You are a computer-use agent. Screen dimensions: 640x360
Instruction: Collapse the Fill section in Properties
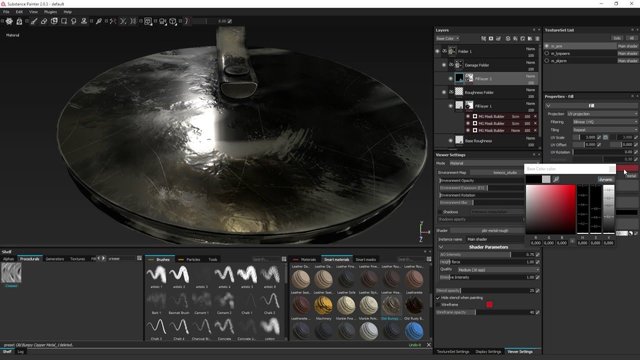point(548,106)
